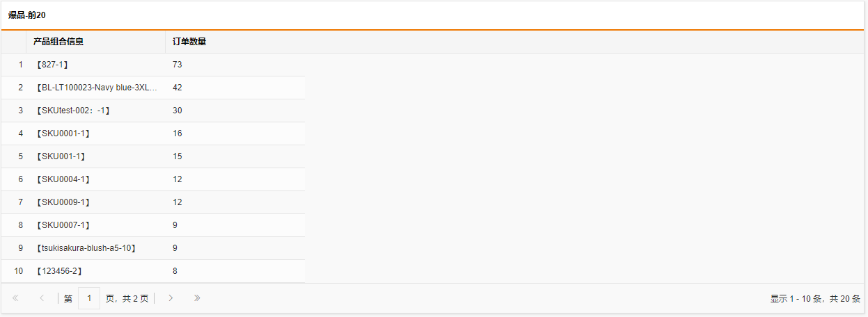Select row 【SKU0001-1】

(153, 133)
